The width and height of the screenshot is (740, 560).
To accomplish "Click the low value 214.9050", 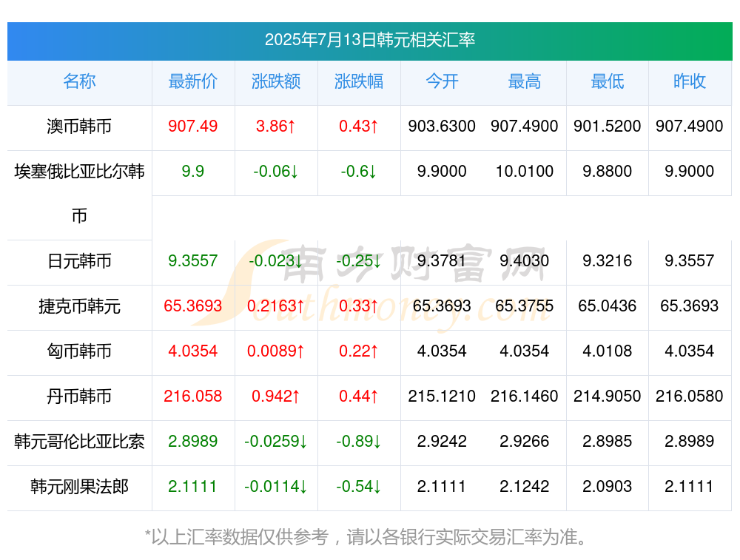I will [x=608, y=397].
